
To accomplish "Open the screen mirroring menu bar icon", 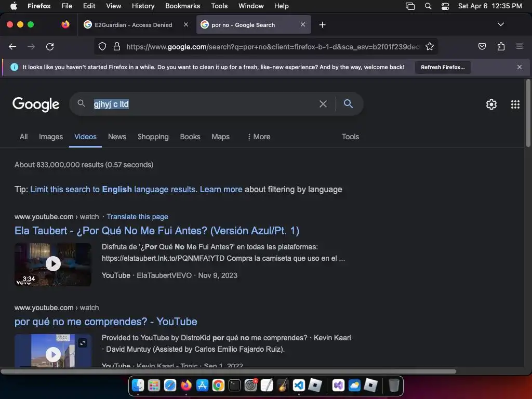I will pos(410,6).
